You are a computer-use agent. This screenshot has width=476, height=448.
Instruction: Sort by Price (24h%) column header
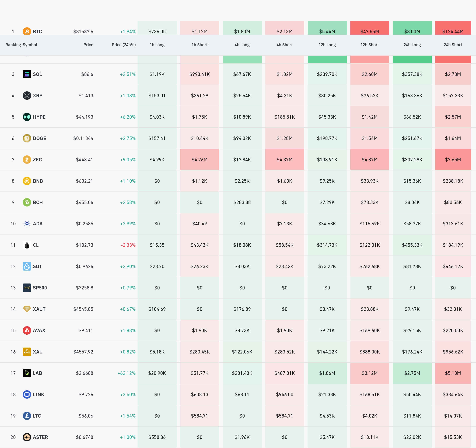click(x=124, y=45)
